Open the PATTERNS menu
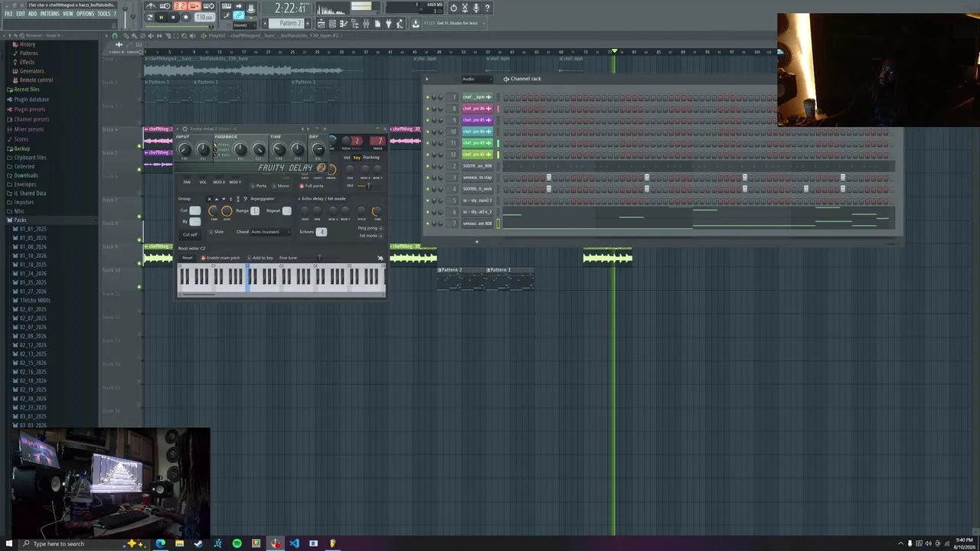This screenshot has width=980, height=551. pyautogui.click(x=50, y=14)
